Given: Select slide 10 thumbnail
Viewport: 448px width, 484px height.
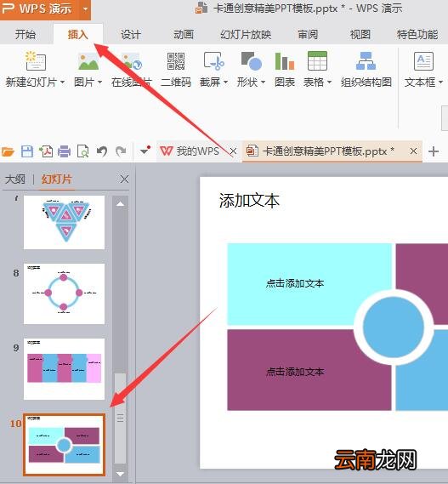Looking at the screenshot, I should tap(64, 445).
